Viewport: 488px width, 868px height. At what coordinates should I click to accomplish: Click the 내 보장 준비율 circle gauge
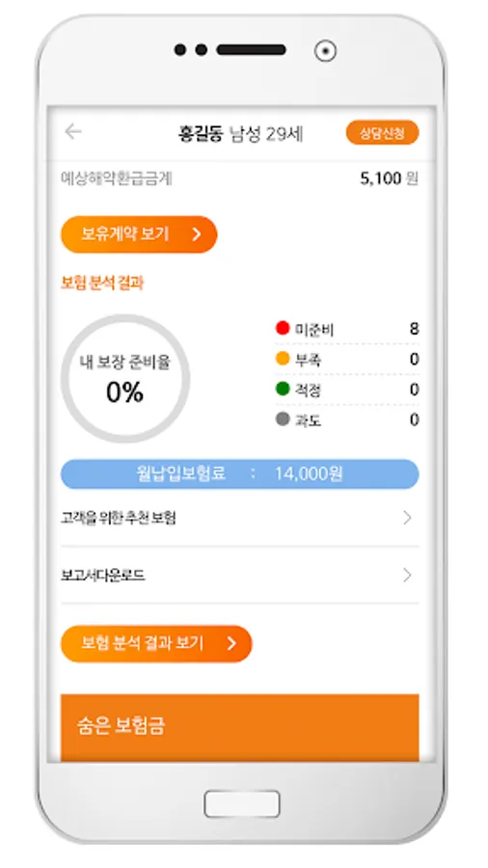click(125, 379)
